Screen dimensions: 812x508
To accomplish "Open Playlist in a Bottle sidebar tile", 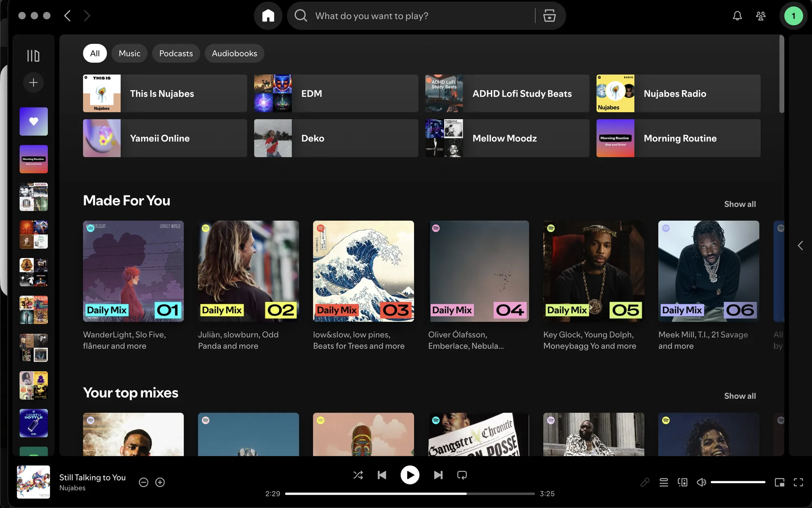I will [34, 423].
